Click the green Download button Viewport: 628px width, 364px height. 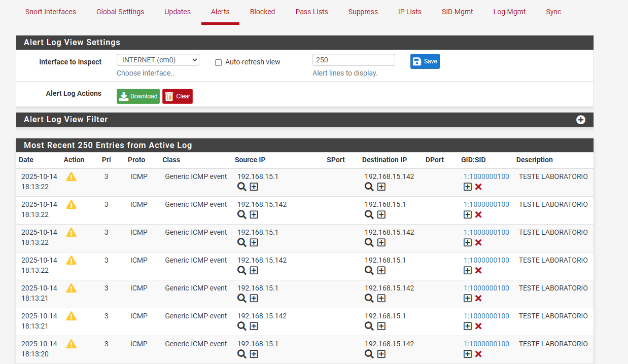coord(138,96)
